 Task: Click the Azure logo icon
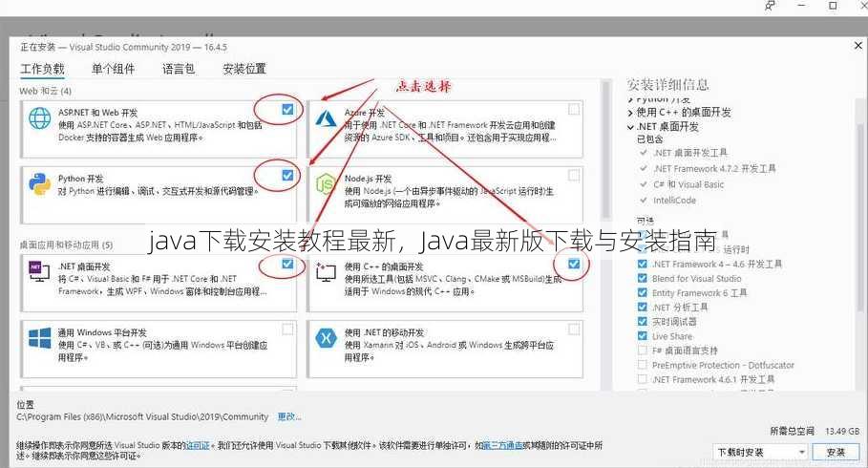click(326, 118)
